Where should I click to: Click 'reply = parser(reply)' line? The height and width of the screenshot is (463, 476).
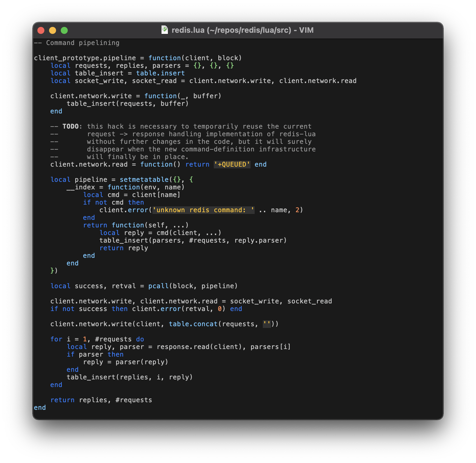(126, 362)
